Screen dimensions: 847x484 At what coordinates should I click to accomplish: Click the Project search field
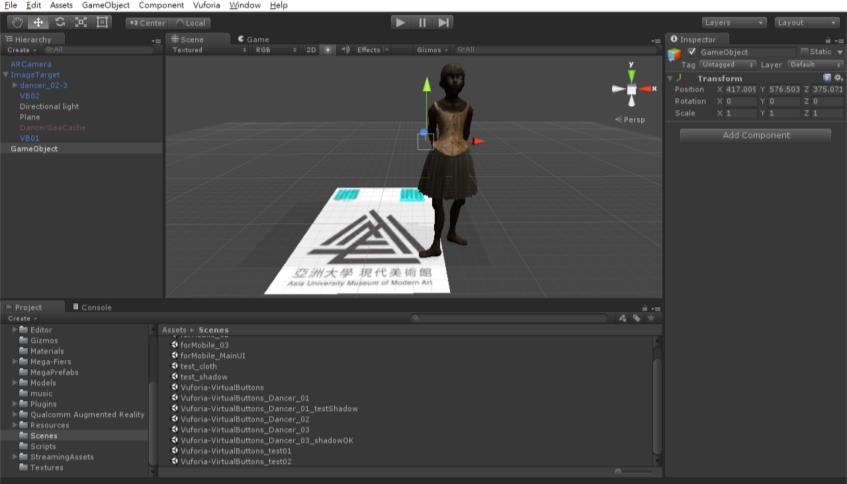point(508,318)
